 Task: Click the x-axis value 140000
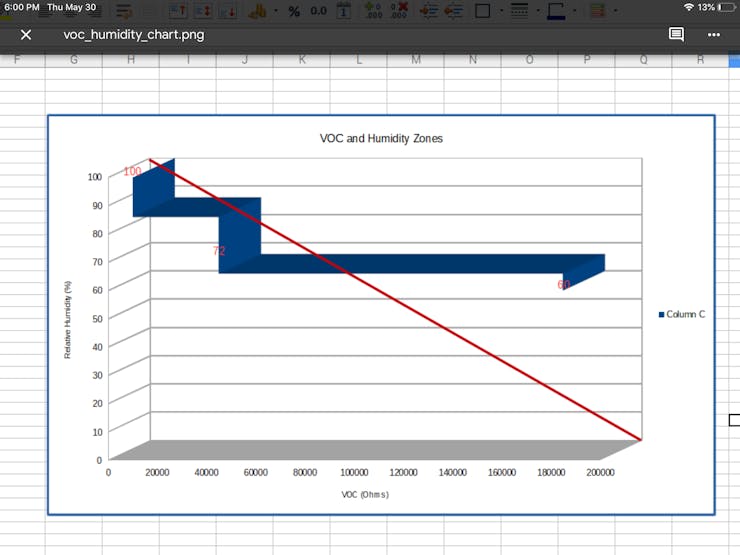(453, 472)
